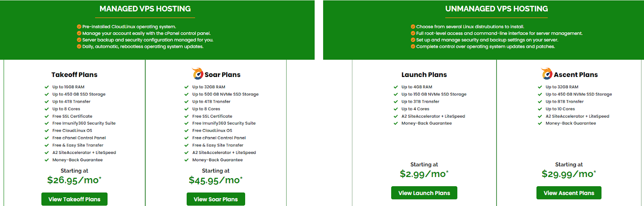Click Soar's A2 SiteAccelerator + LiteSpeed text
This screenshot has height=206, width=644.
coord(224,152)
